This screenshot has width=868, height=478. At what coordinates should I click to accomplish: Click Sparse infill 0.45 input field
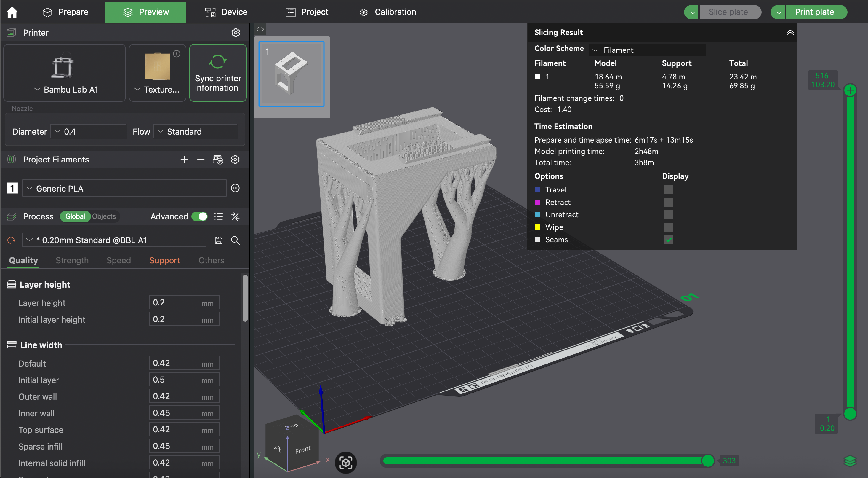coord(184,446)
